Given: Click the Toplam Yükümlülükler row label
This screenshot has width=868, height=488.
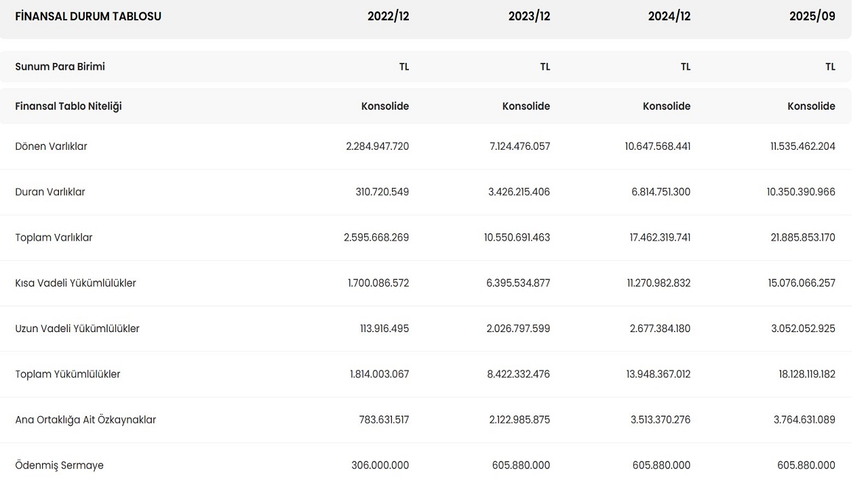Looking at the screenshot, I should click(x=68, y=374).
